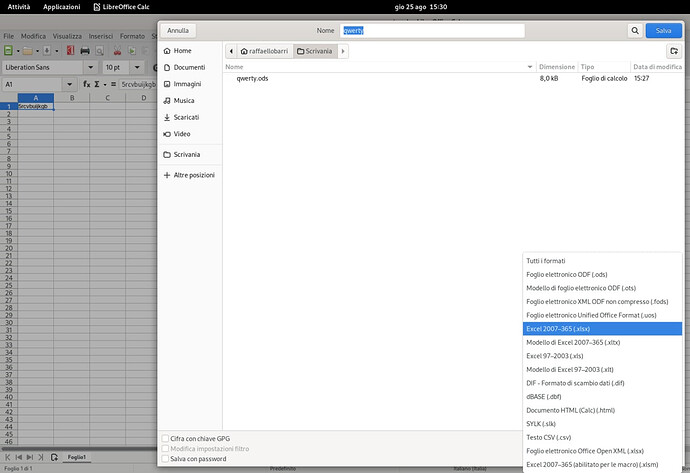
Task: Click the Salva button
Action: tap(664, 30)
